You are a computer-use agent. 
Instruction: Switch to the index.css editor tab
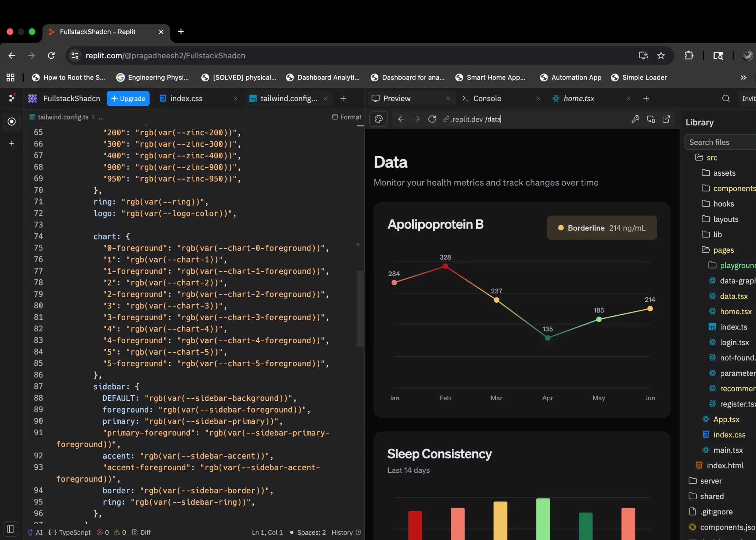pos(186,99)
